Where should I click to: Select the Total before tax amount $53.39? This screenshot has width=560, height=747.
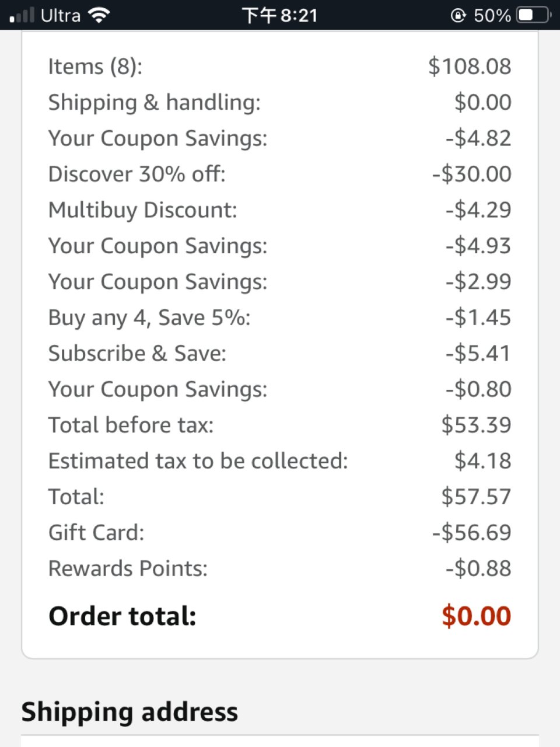tap(477, 425)
